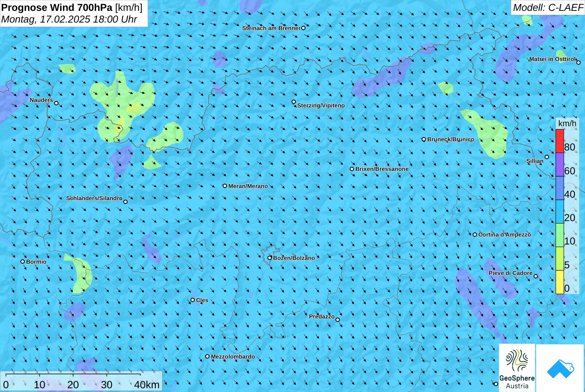Select the Nauders location marker
The height and width of the screenshot is (392, 585).
[x=56, y=103]
